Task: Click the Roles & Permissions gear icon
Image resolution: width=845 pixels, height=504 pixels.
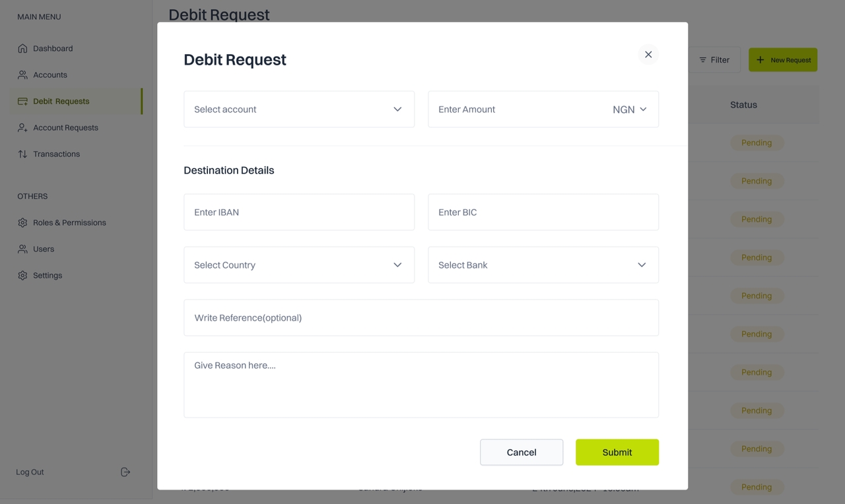Action: click(x=22, y=222)
